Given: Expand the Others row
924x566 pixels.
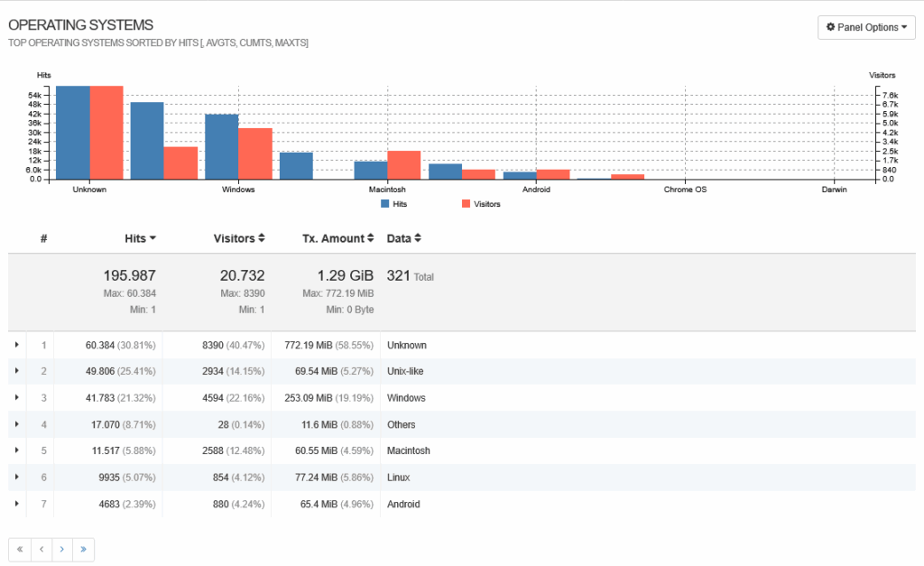Looking at the screenshot, I should tap(16, 424).
